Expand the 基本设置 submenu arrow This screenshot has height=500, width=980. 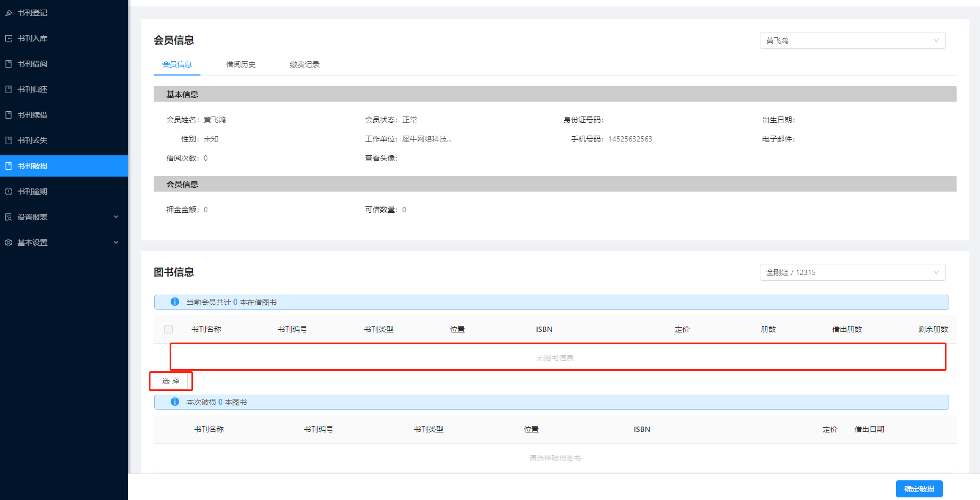point(116,243)
